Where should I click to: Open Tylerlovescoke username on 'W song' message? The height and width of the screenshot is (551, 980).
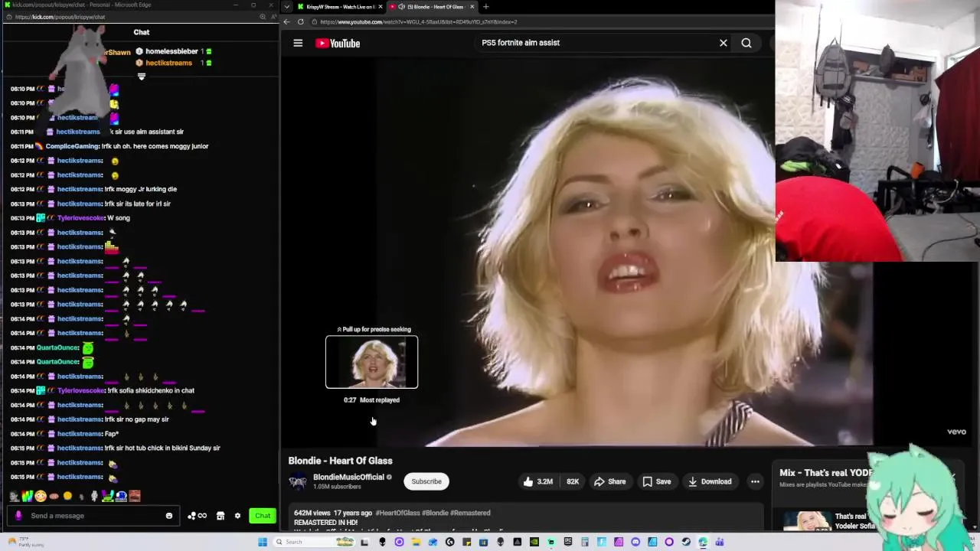click(80, 218)
